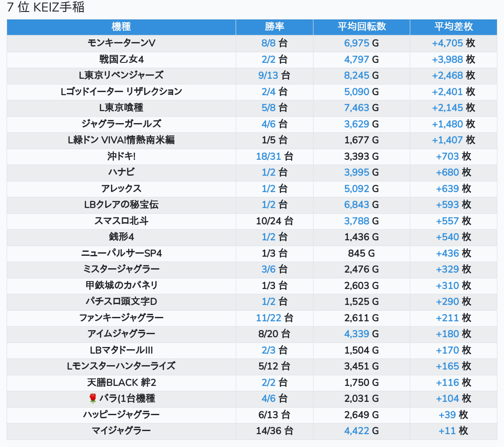504x447 pixels.
Task: Click the アレックス machine name
Action: (121, 189)
